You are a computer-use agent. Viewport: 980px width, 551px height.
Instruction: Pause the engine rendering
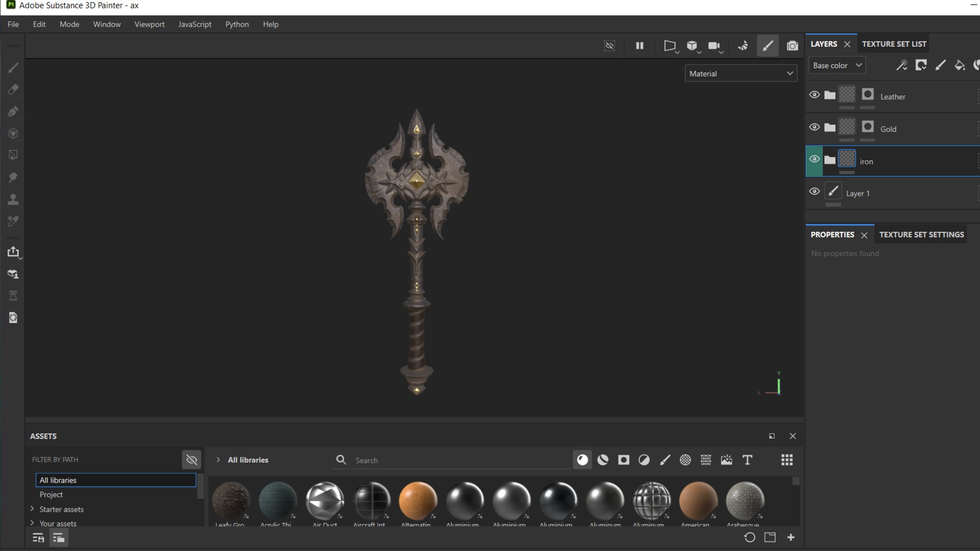coord(640,45)
